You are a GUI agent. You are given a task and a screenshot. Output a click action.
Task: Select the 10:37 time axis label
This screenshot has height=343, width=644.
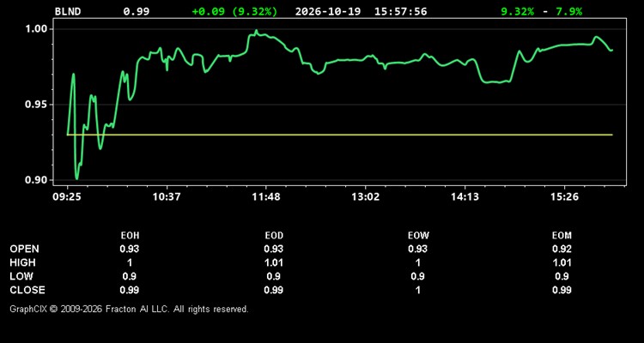coord(167,197)
